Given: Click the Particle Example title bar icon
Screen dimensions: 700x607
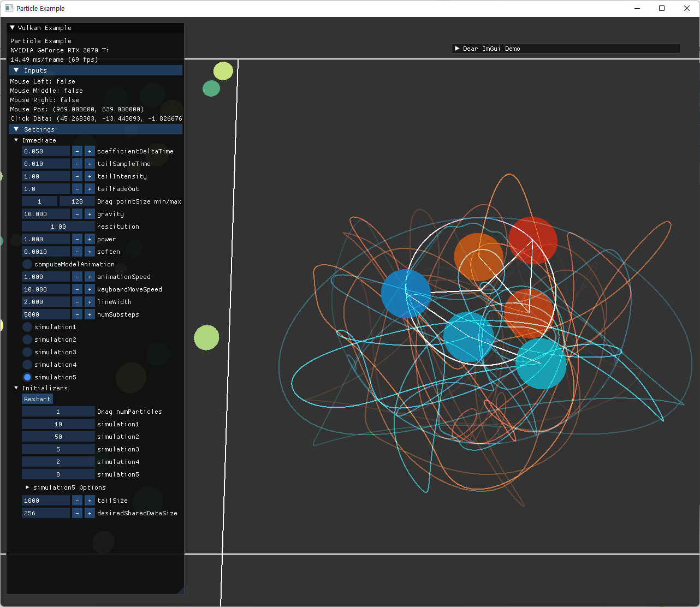Looking at the screenshot, I should (x=9, y=8).
